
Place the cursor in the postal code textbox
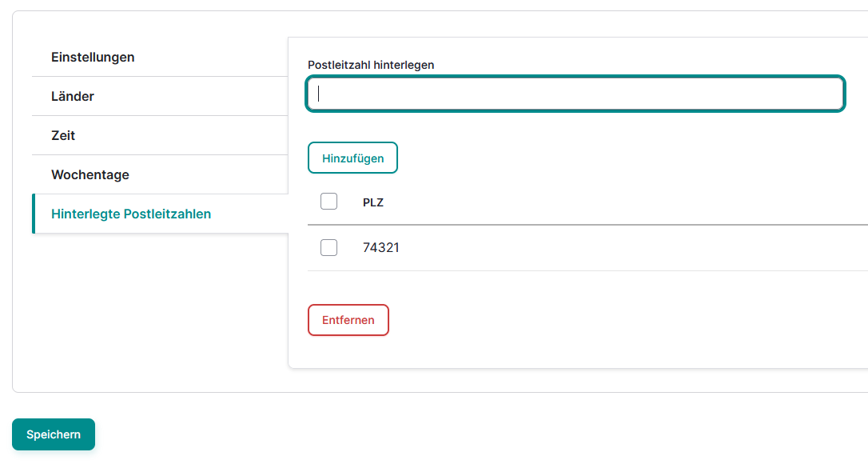click(575, 94)
